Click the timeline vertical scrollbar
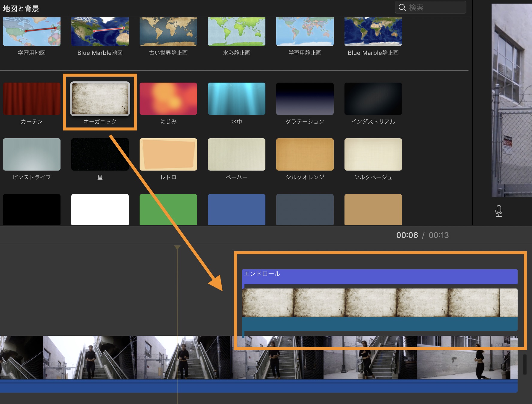532x404 pixels. pyautogui.click(x=525, y=364)
